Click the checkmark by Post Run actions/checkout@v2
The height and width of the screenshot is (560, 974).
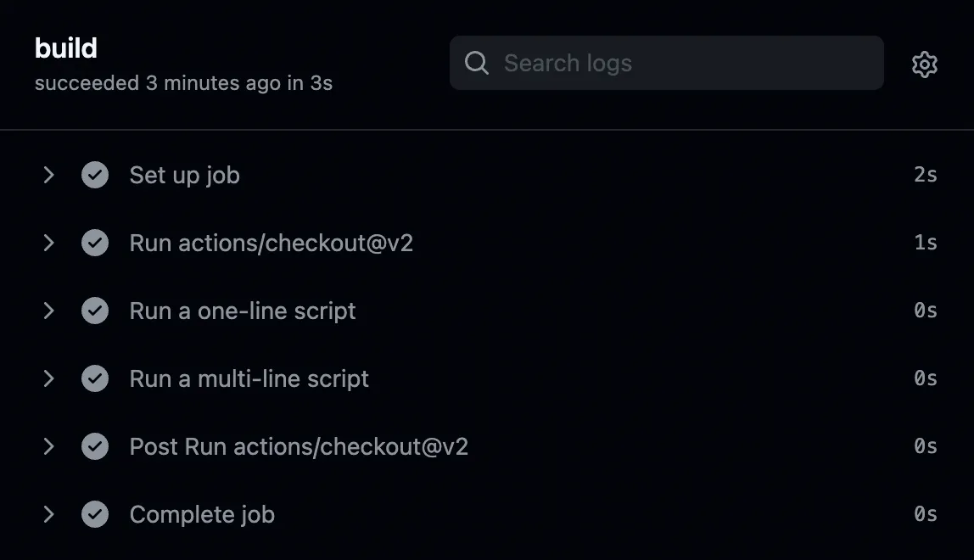pyautogui.click(x=95, y=446)
